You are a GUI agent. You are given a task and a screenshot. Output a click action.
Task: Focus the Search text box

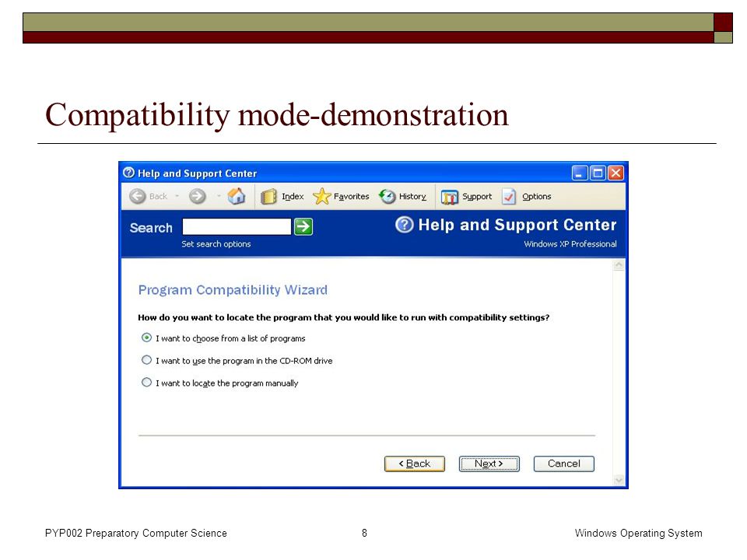237,226
